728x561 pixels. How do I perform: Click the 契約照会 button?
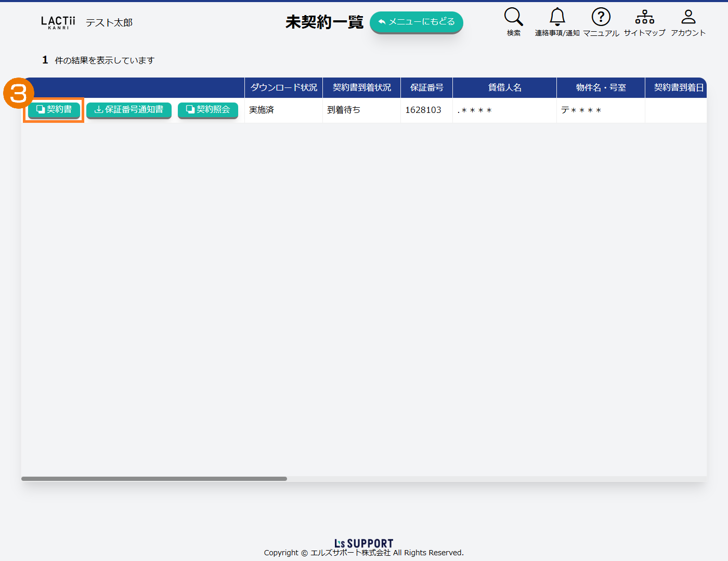[x=208, y=110]
